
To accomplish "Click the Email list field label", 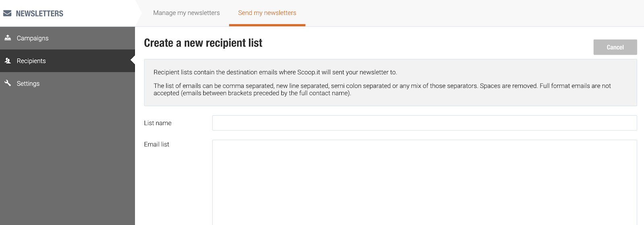I will click(x=157, y=144).
